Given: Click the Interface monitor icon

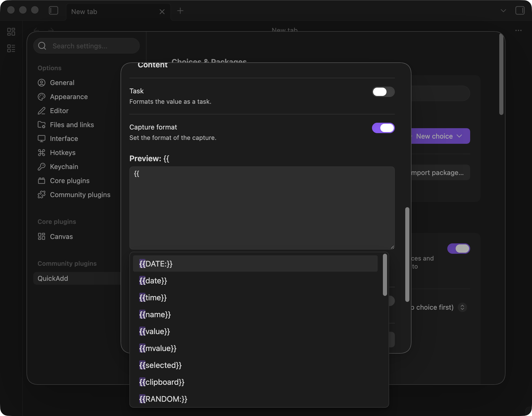Looking at the screenshot, I should [42, 139].
